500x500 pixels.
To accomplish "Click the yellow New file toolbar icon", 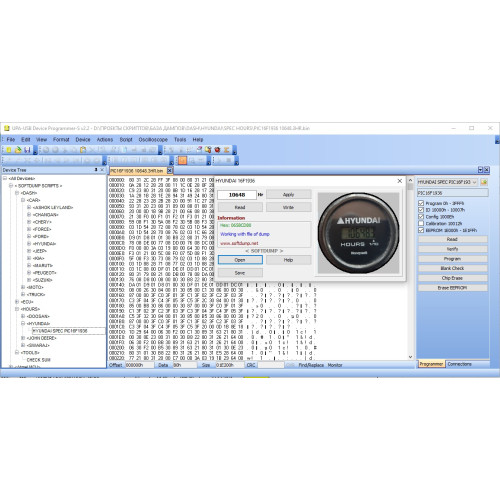I will (x=9, y=150).
